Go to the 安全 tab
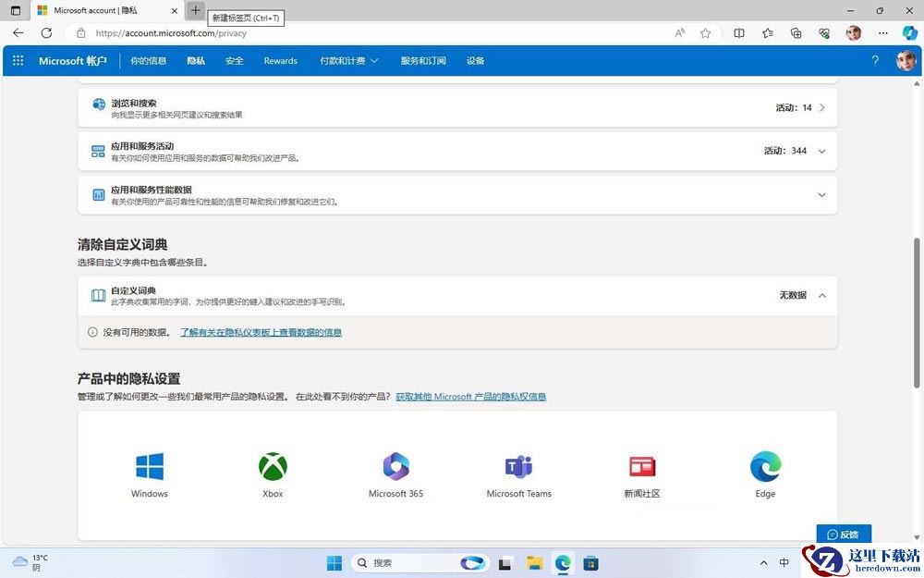 pyautogui.click(x=234, y=61)
